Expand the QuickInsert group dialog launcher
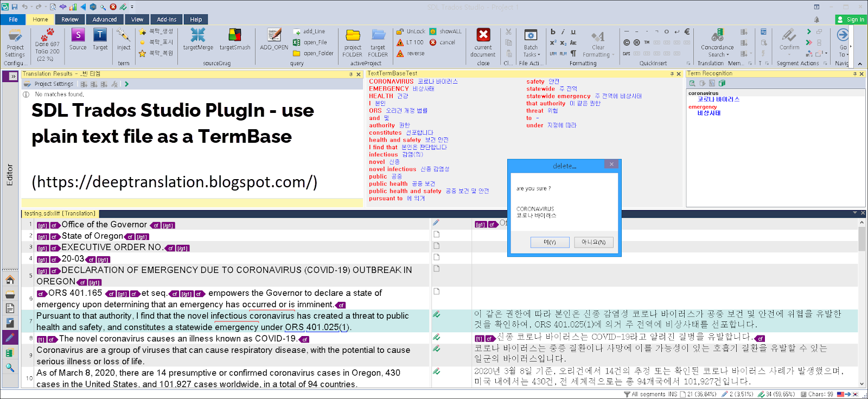 (688, 64)
